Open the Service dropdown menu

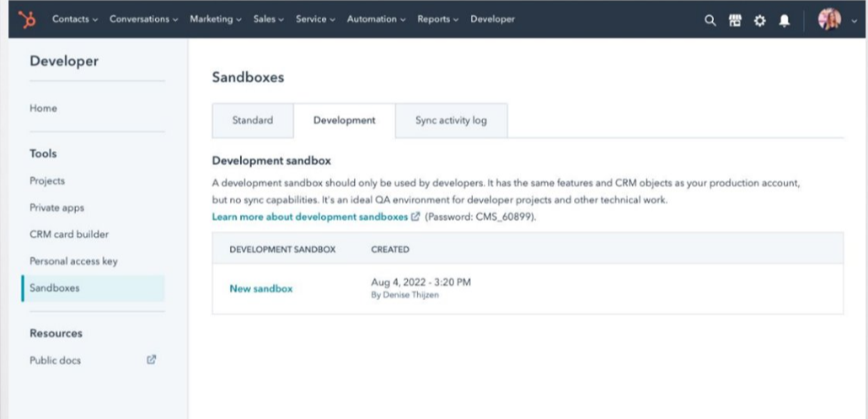[x=315, y=19]
